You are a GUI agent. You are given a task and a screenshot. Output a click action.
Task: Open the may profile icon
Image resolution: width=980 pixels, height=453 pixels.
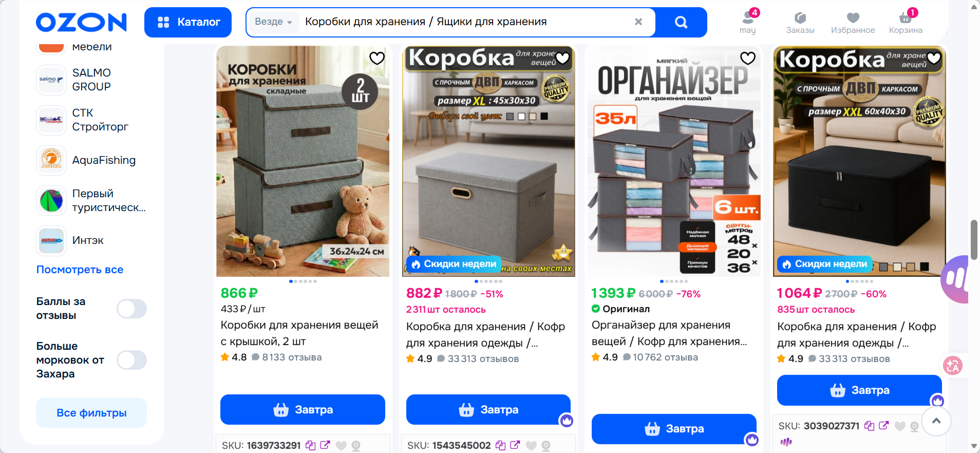pos(748,22)
